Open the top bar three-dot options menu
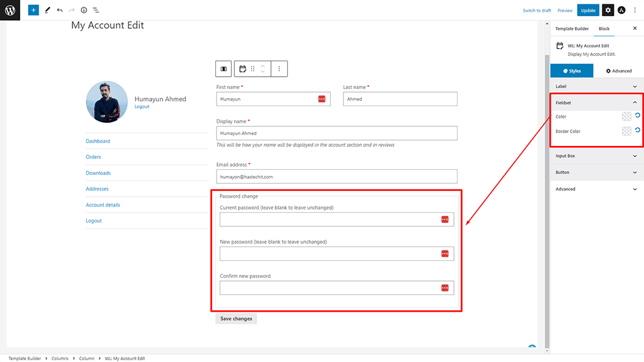 click(635, 10)
